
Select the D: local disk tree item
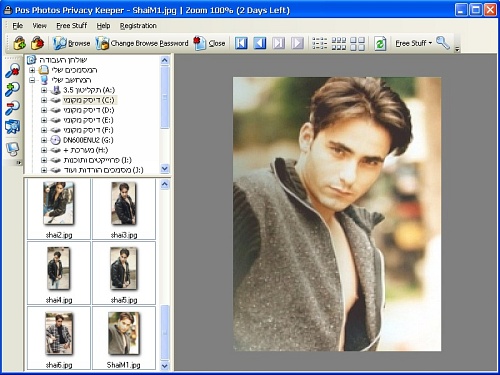pos(89,110)
